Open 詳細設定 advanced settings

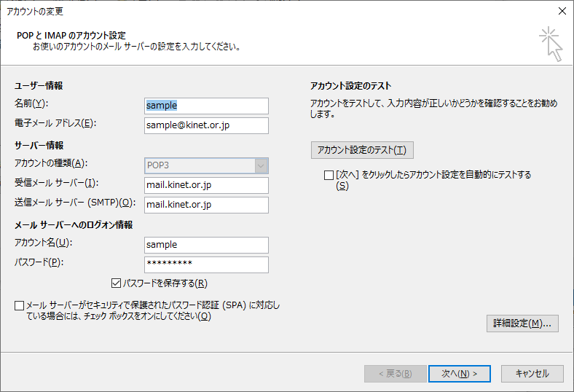pyautogui.click(x=522, y=324)
